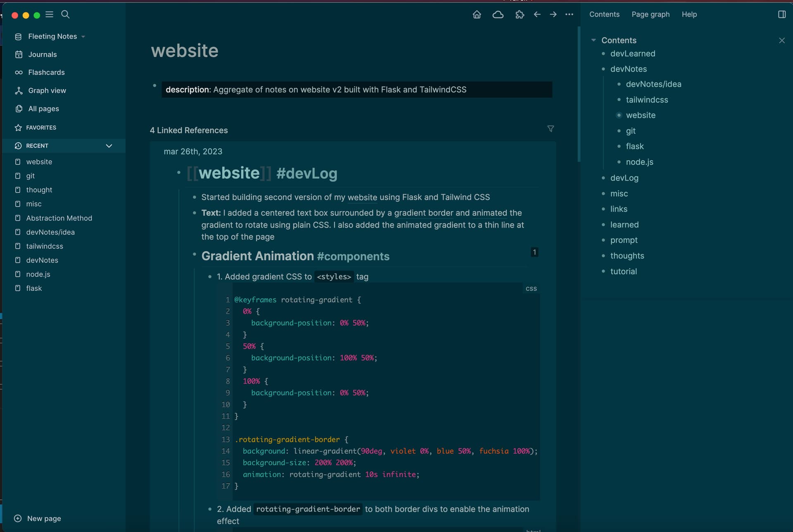Toggle the right sidebar panel icon
Viewport: 793px width, 532px height.
[x=781, y=14]
